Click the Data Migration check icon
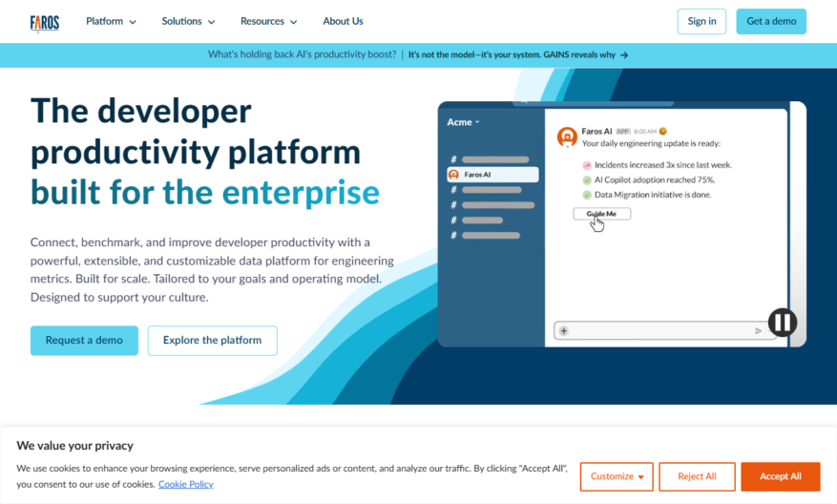This screenshot has height=504, width=837. (587, 195)
